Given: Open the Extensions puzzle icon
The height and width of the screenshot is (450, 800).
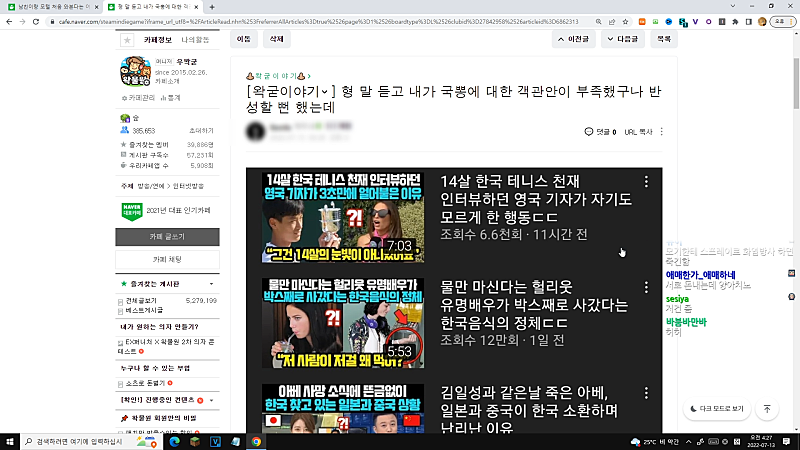Looking at the screenshot, I should 735,22.
